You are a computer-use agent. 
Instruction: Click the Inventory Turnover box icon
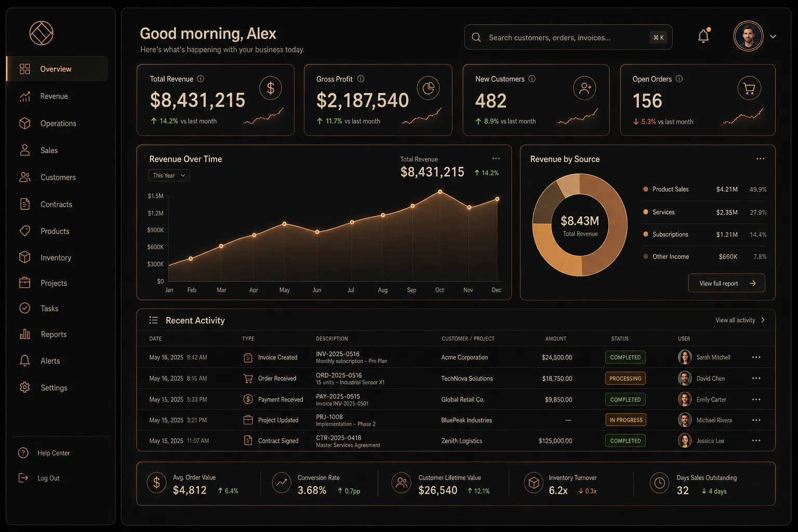point(534,483)
